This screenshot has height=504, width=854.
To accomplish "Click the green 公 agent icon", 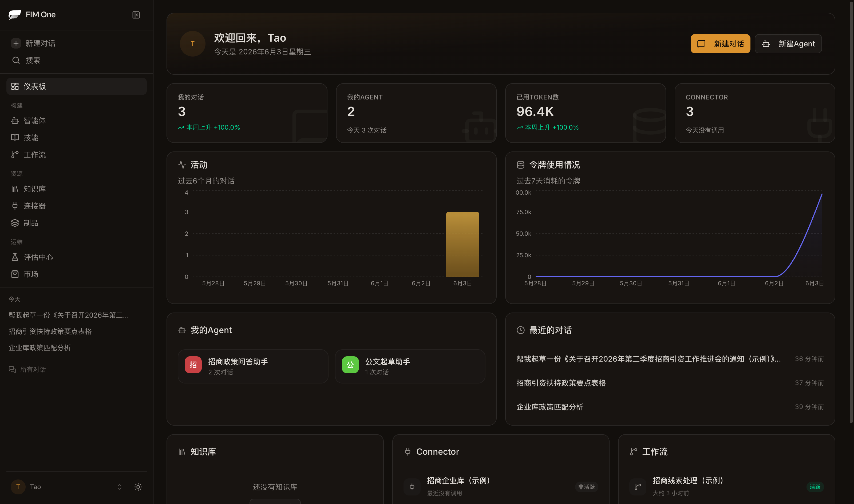I will [350, 365].
